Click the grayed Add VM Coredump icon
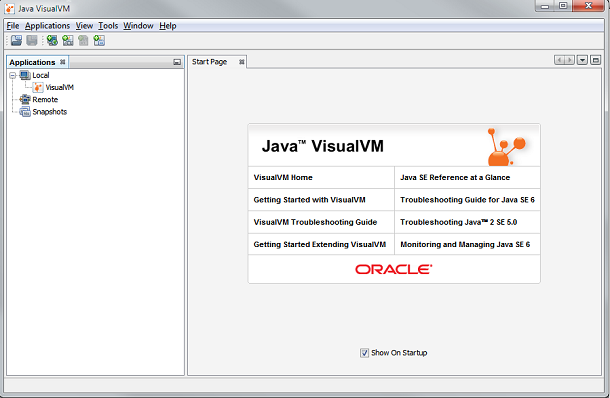The image size is (610, 398). (x=83, y=40)
